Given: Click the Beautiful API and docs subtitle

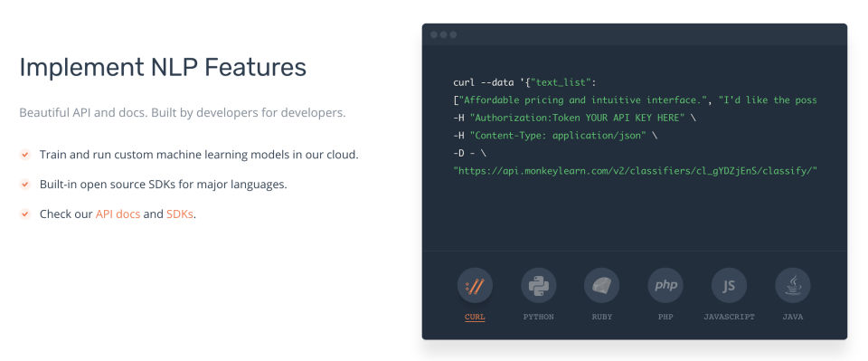Looking at the screenshot, I should [182, 112].
